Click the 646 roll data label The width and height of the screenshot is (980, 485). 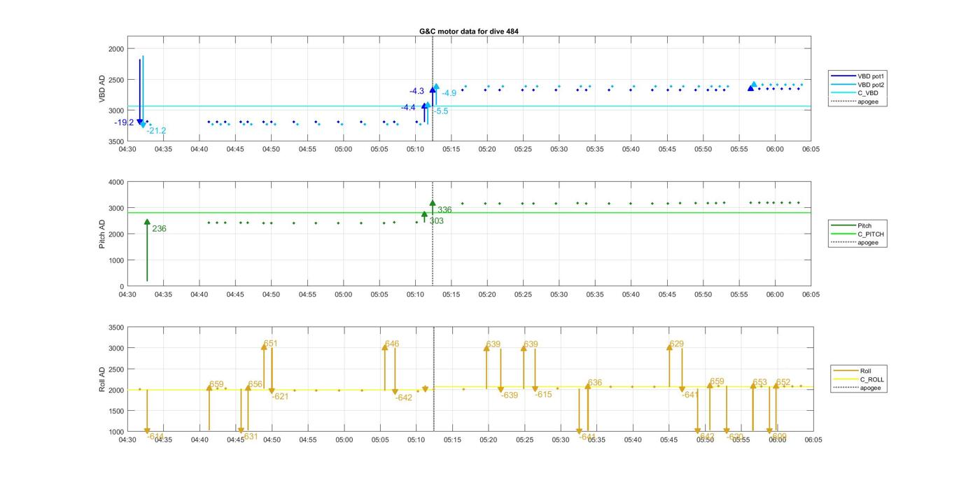392,344
